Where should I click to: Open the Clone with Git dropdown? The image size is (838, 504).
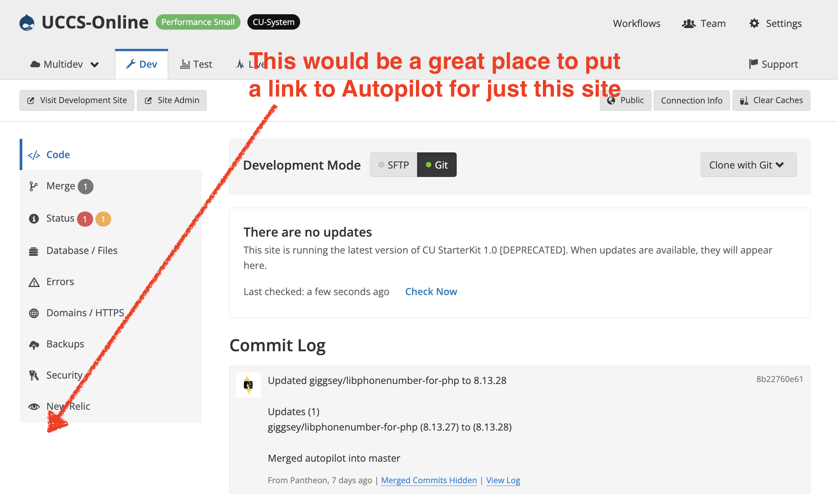[x=748, y=165]
